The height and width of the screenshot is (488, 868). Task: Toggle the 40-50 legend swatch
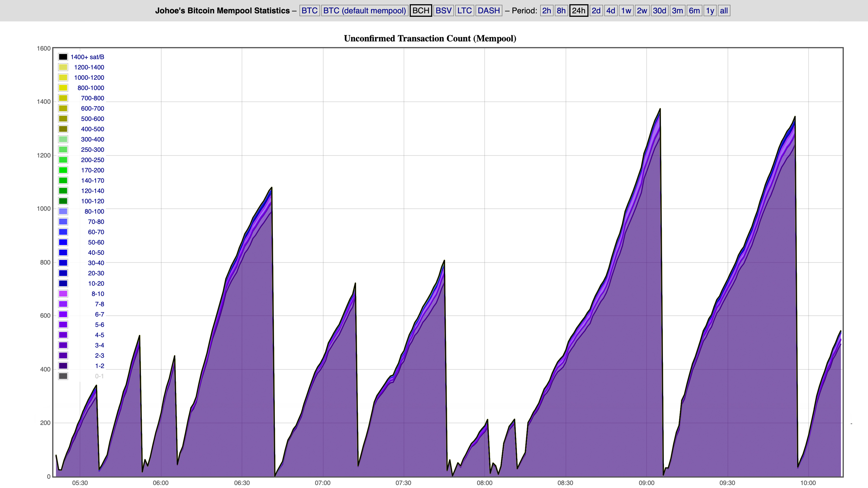[x=63, y=253]
